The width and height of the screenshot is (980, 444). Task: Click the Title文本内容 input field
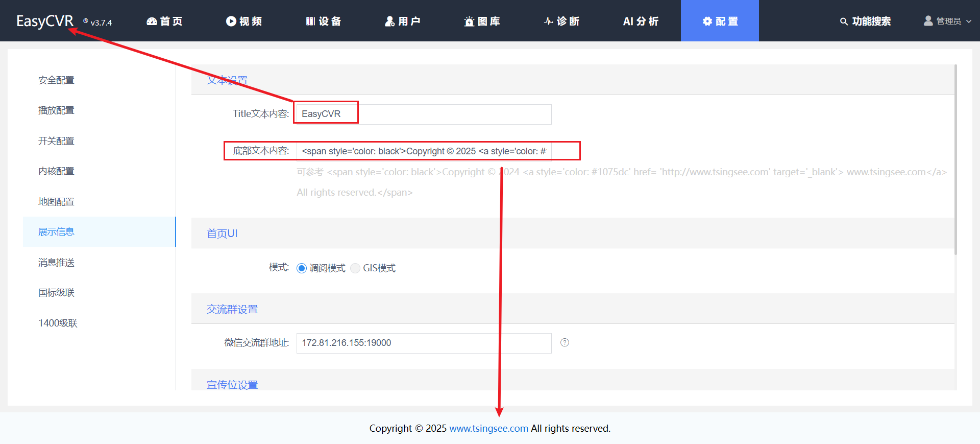coord(424,114)
